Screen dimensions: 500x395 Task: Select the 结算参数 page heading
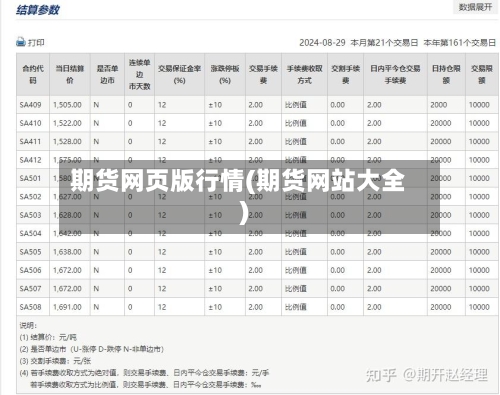point(37,10)
